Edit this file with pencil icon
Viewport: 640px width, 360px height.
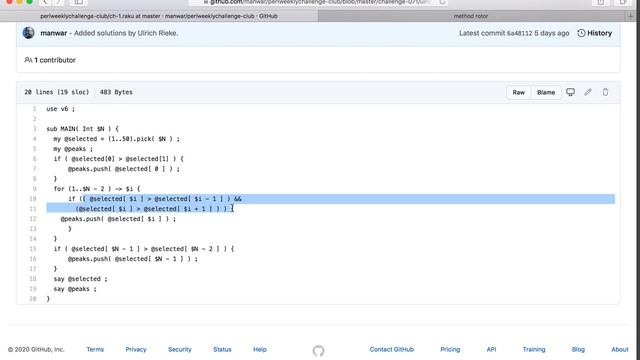click(x=588, y=92)
